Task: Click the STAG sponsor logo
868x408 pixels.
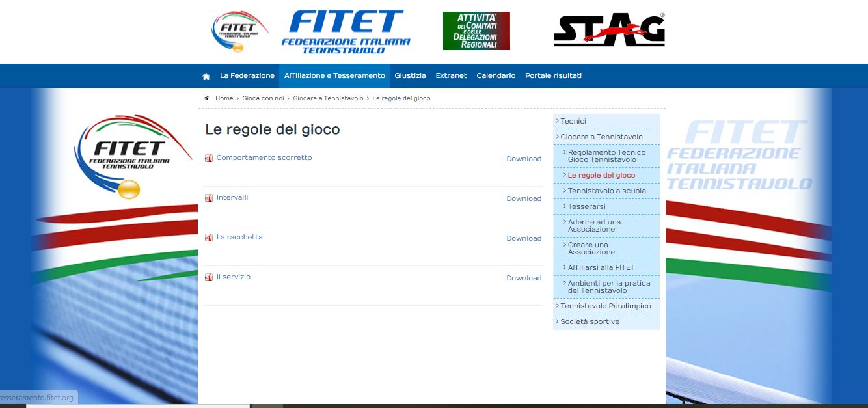Action: [x=610, y=30]
